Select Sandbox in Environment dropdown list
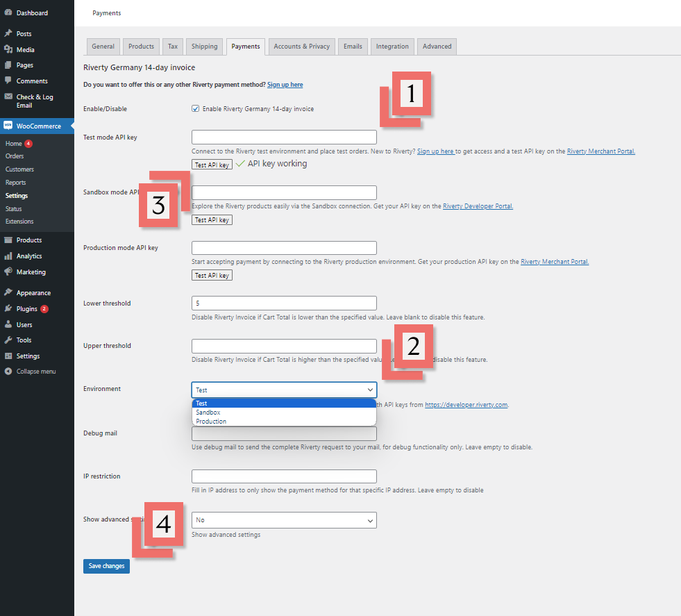 pyautogui.click(x=208, y=413)
